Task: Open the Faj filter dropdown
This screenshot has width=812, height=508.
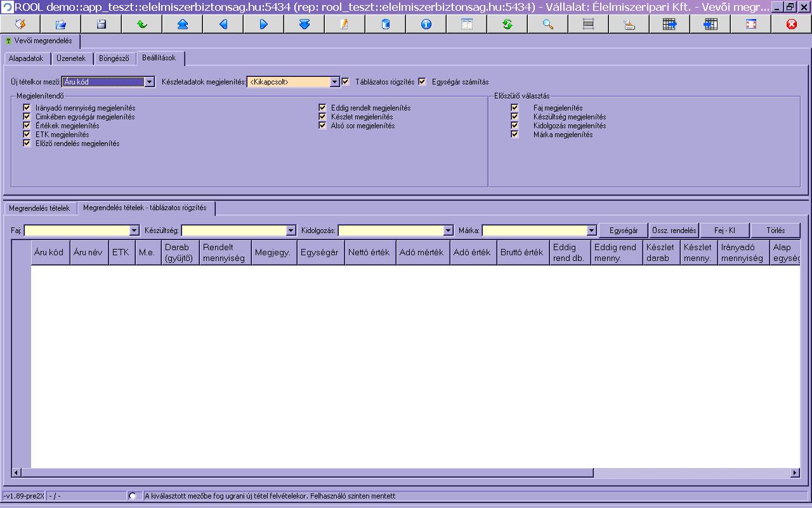Action: (134, 231)
